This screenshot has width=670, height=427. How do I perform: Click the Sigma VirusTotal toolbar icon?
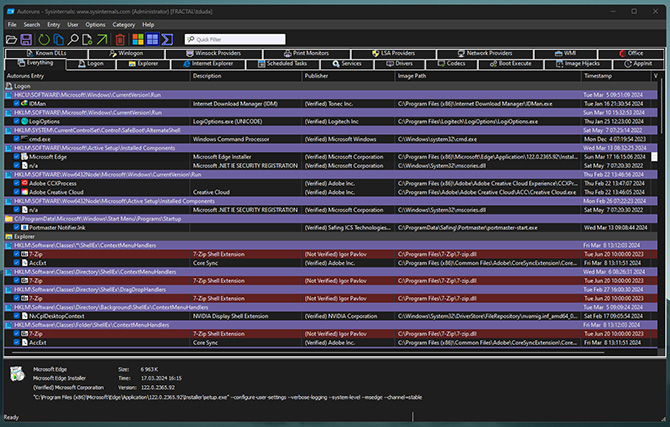tap(167, 39)
